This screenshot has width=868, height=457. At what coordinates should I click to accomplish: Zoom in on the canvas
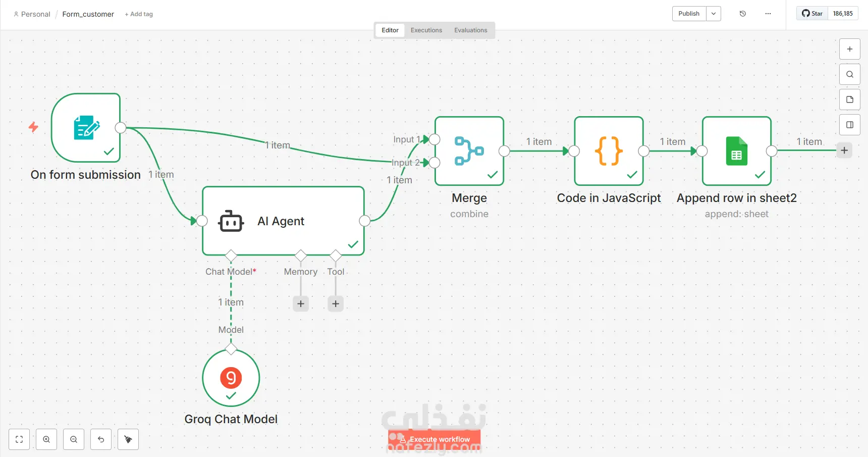click(x=46, y=439)
